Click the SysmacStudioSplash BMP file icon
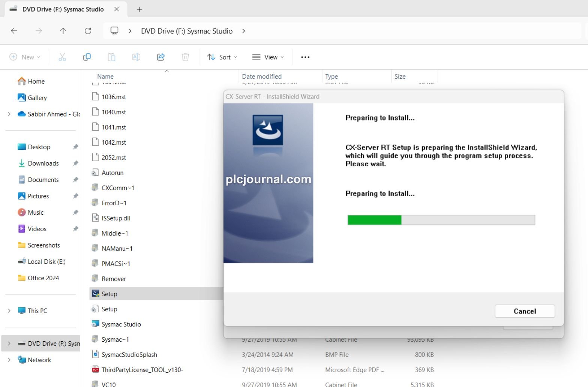 click(95, 354)
